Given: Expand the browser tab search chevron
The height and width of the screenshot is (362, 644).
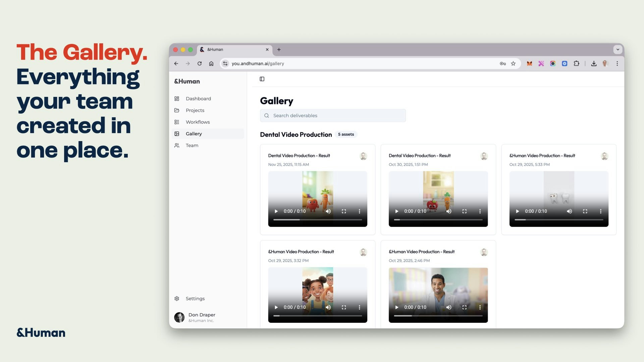Looking at the screenshot, I should [x=618, y=50].
